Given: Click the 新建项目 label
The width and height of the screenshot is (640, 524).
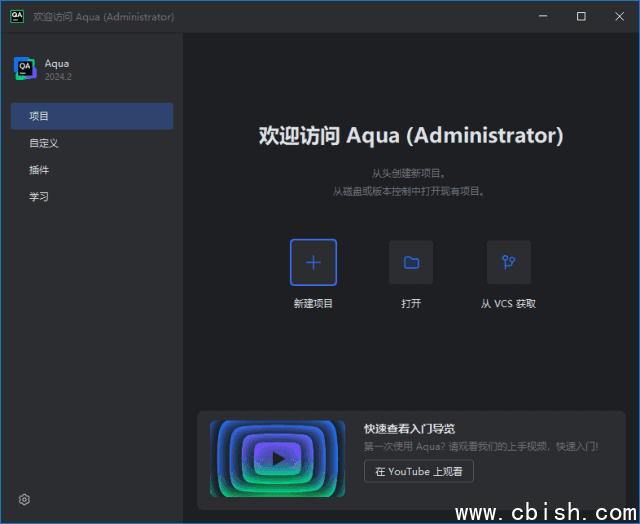Looking at the screenshot, I should pos(313,304).
